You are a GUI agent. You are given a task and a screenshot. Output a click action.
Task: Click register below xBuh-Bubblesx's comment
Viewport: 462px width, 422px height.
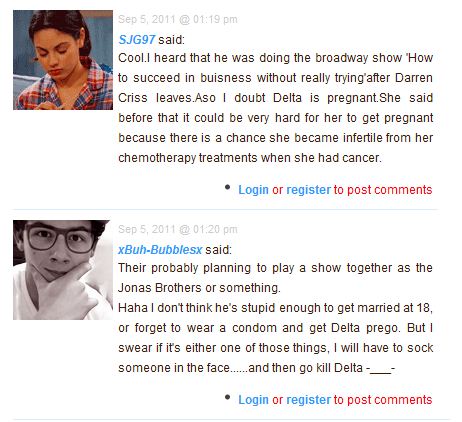click(x=308, y=400)
